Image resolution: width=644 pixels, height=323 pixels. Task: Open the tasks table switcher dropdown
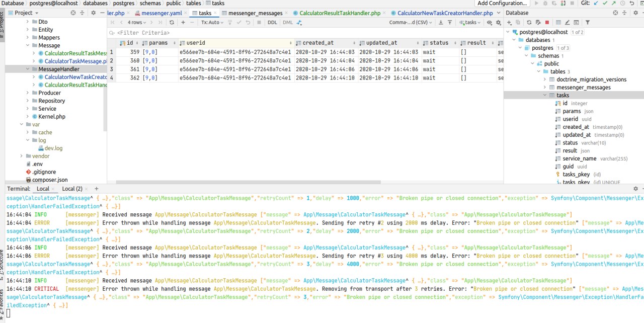click(x=470, y=23)
